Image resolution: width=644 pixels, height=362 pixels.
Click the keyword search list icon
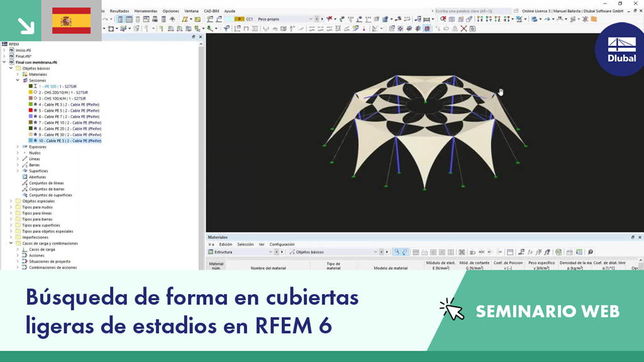coord(516,11)
